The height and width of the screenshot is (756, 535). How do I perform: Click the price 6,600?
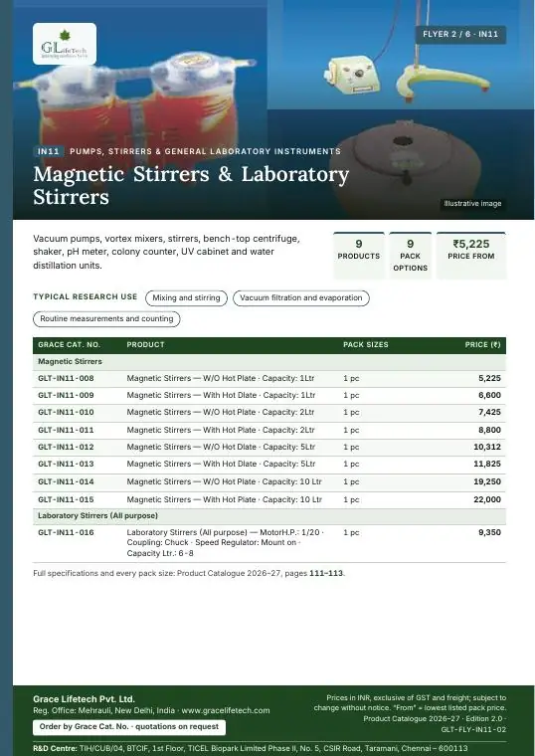(x=489, y=395)
